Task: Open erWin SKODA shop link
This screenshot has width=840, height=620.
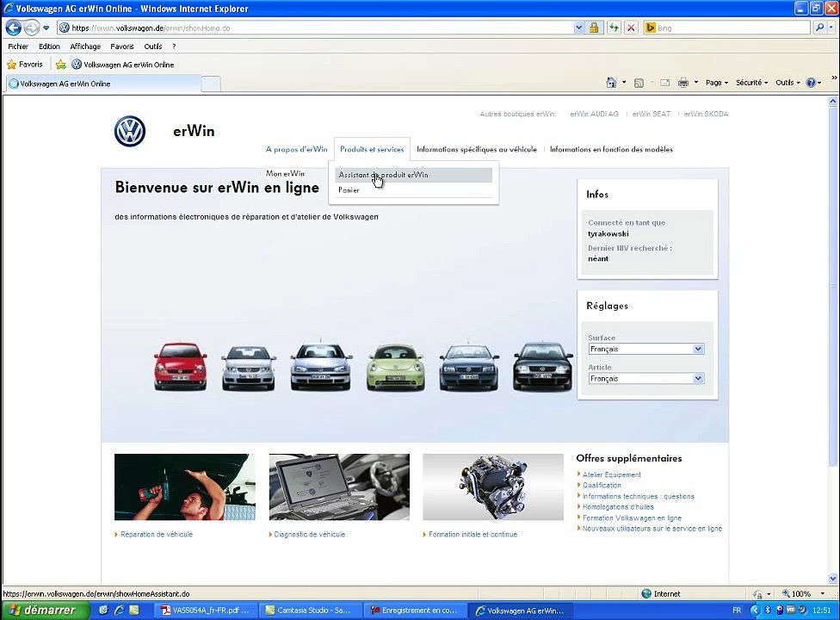Action: click(706, 115)
